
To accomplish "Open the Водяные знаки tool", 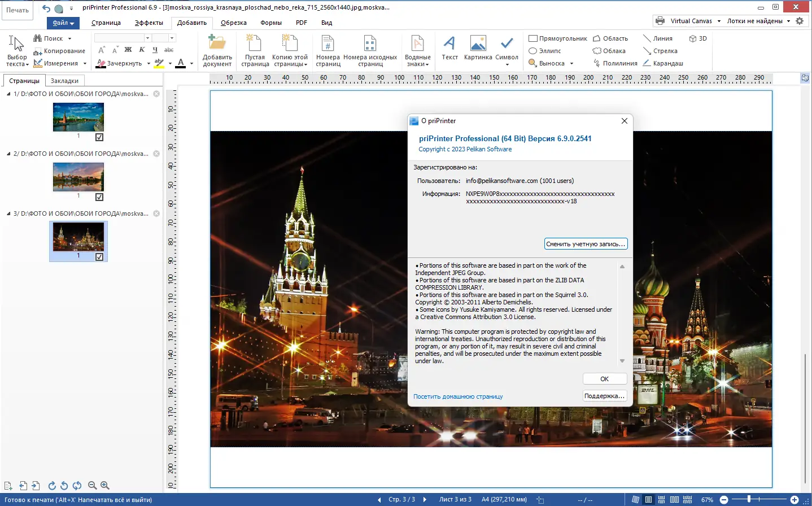I will click(417, 50).
